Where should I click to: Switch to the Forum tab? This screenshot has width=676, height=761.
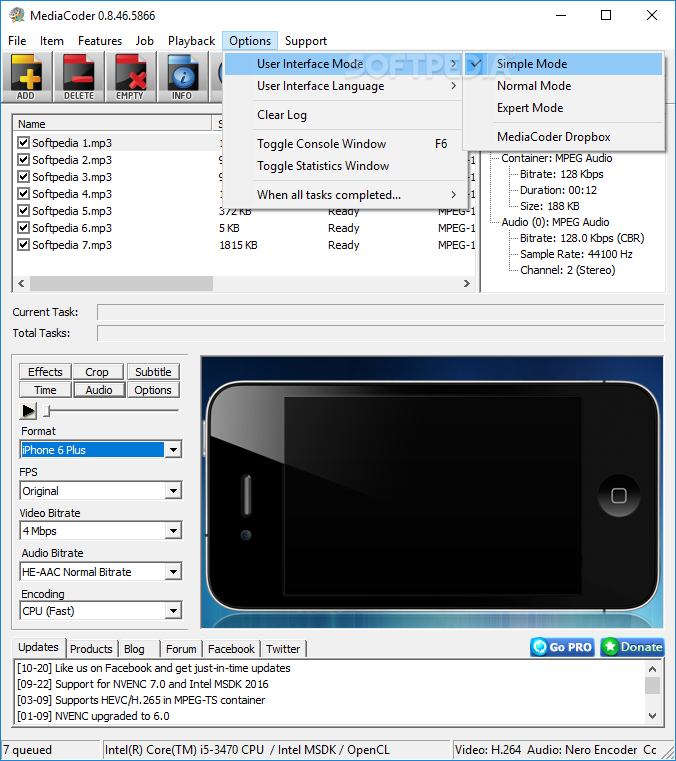[x=181, y=649]
